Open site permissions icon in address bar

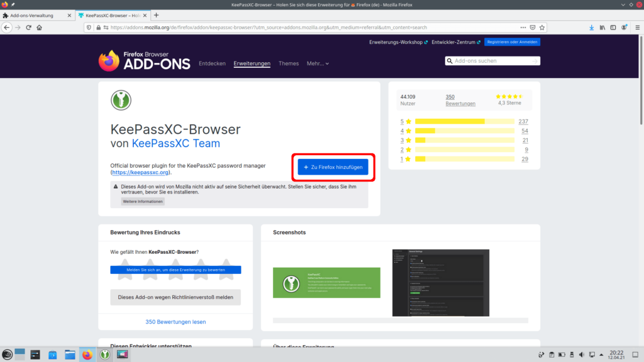coord(106,28)
